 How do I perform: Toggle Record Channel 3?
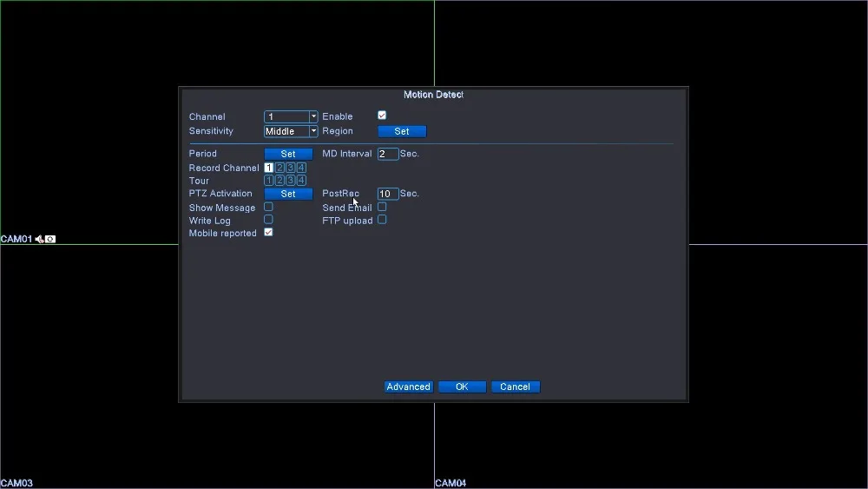point(290,168)
